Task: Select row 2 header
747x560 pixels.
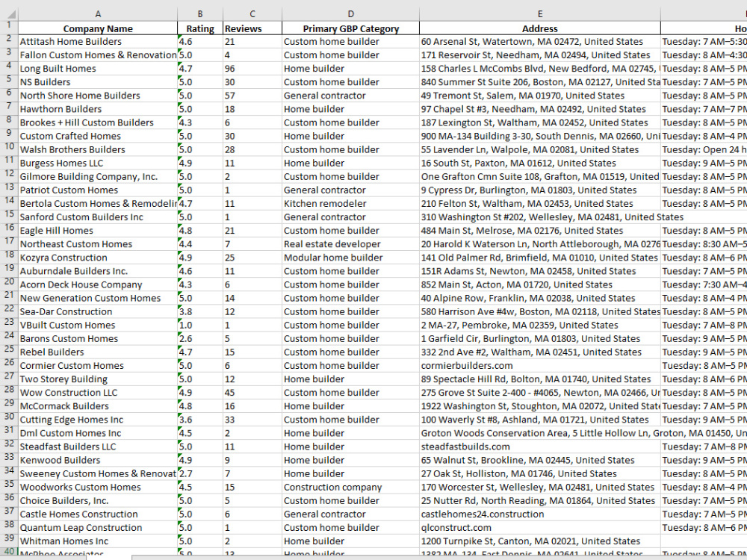Action: 9,41
